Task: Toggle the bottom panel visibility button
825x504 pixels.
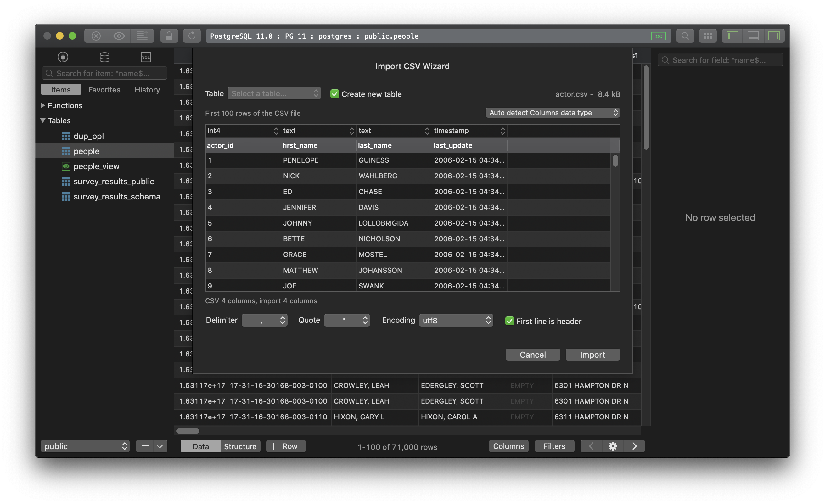Action: click(x=753, y=36)
